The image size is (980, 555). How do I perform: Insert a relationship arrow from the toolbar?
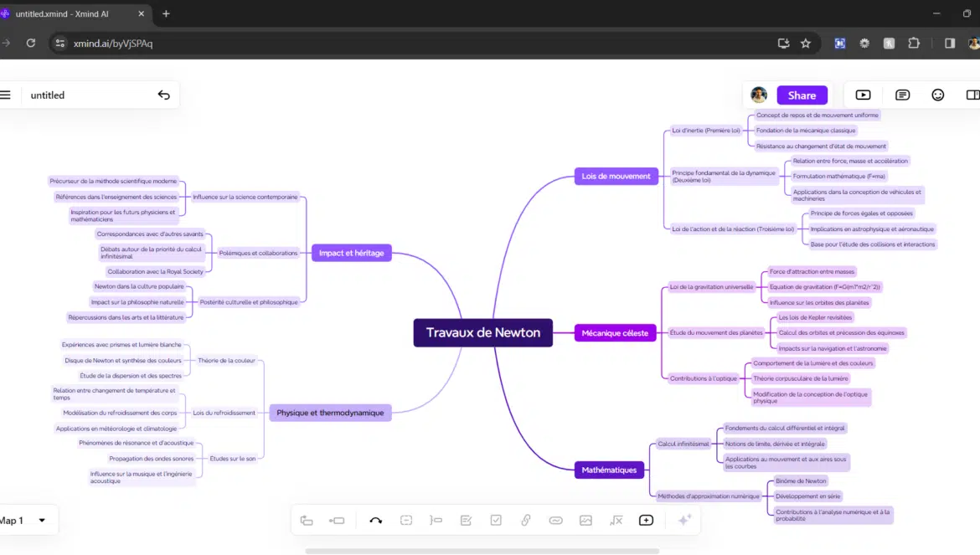(x=375, y=520)
